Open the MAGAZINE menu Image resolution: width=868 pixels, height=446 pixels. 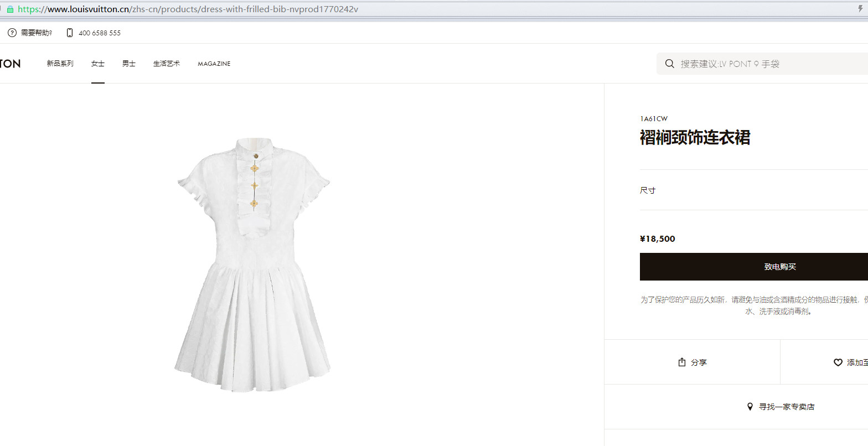(x=214, y=64)
